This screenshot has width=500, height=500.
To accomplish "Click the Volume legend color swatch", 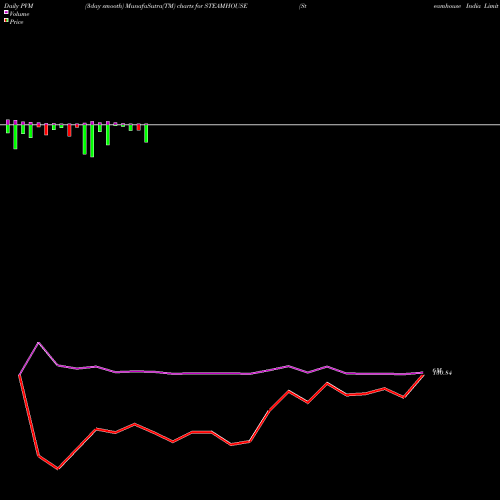I will (6, 12).
